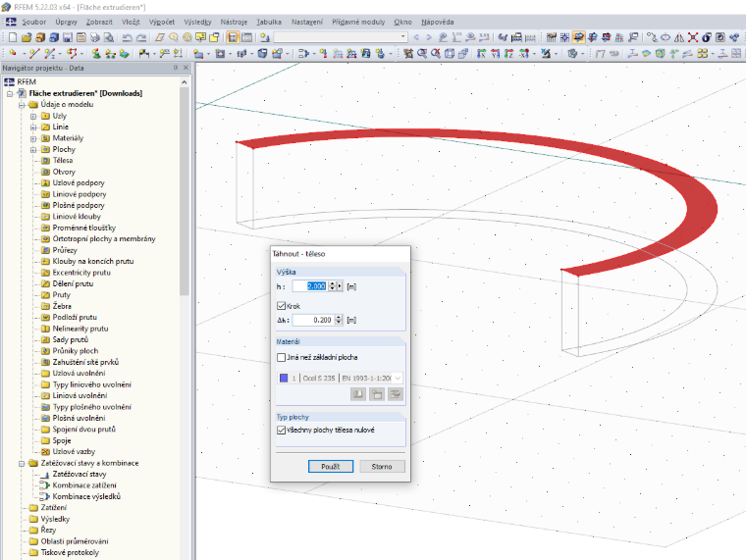Click the nodal support tool icon

[x=96, y=54]
